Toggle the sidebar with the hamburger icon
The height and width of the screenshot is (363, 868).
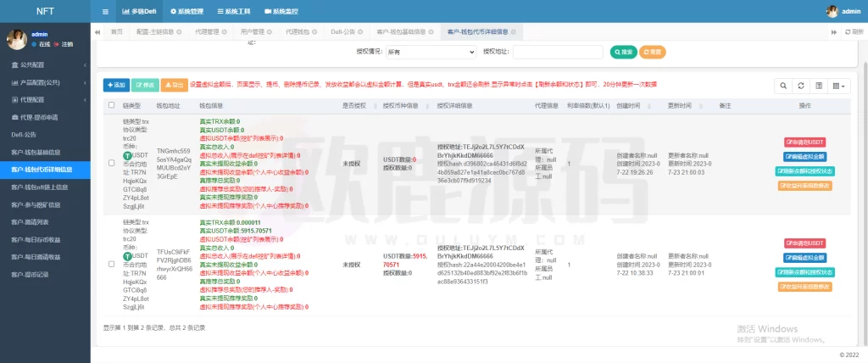[105, 11]
